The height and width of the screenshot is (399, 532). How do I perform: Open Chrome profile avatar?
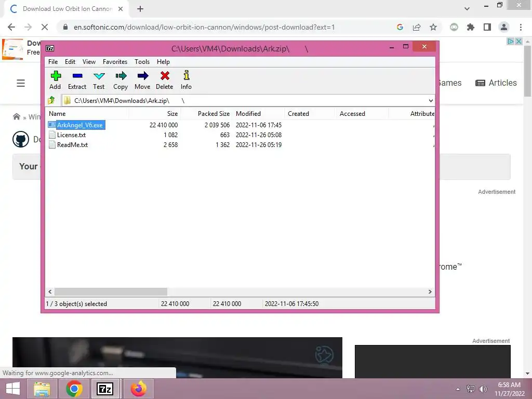(504, 27)
